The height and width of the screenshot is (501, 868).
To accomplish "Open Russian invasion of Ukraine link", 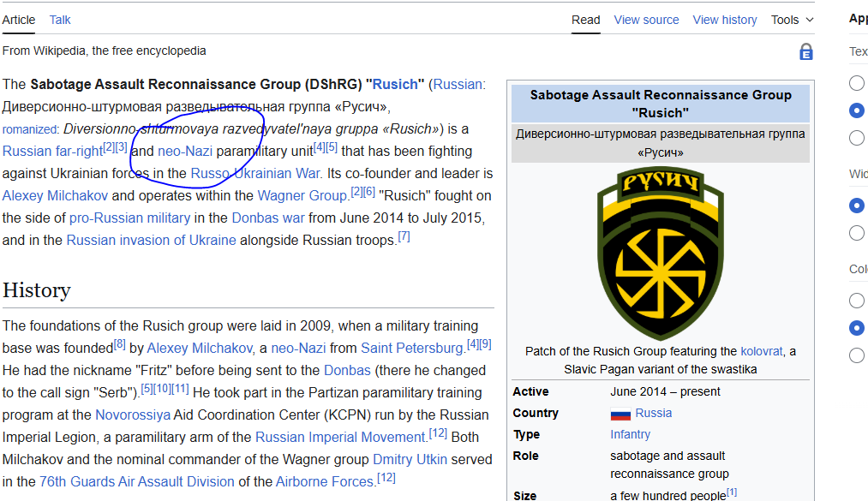I will [151, 240].
